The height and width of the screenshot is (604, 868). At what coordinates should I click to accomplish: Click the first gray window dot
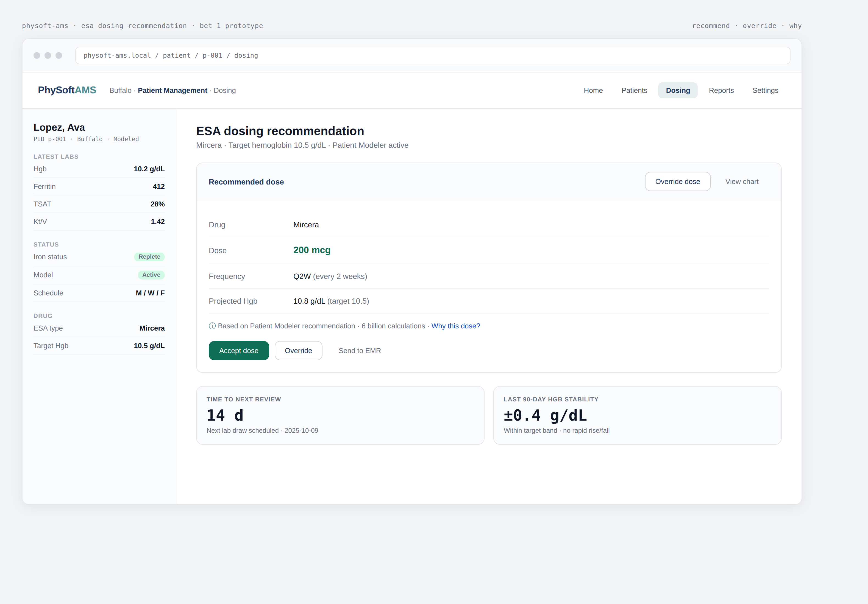click(x=37, y=55)
